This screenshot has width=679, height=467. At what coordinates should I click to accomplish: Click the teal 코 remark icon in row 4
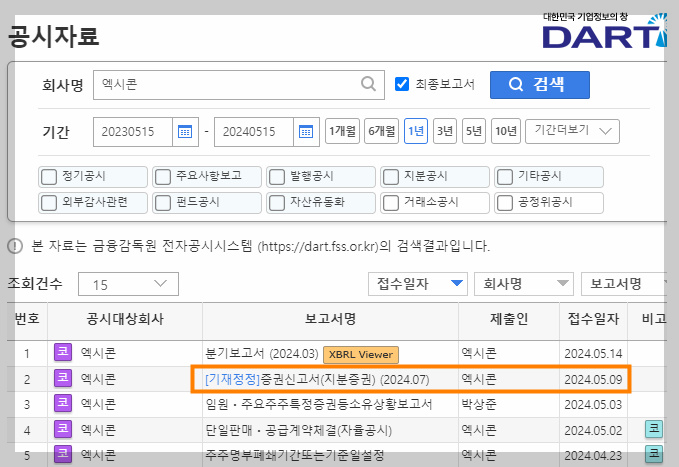tap(654, 428)
